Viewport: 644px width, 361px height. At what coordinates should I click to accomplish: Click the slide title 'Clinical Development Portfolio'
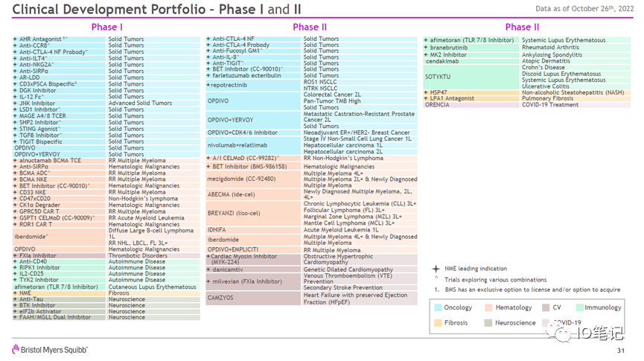coord(109,9)
